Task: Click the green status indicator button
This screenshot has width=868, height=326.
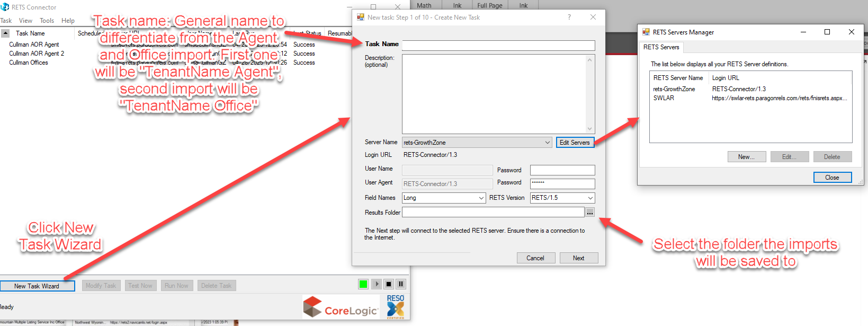Action: [x=363, y=284]
